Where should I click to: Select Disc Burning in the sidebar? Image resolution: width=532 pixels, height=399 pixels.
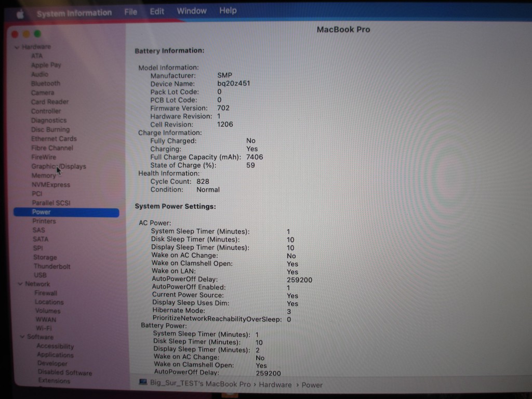point(50,129)
